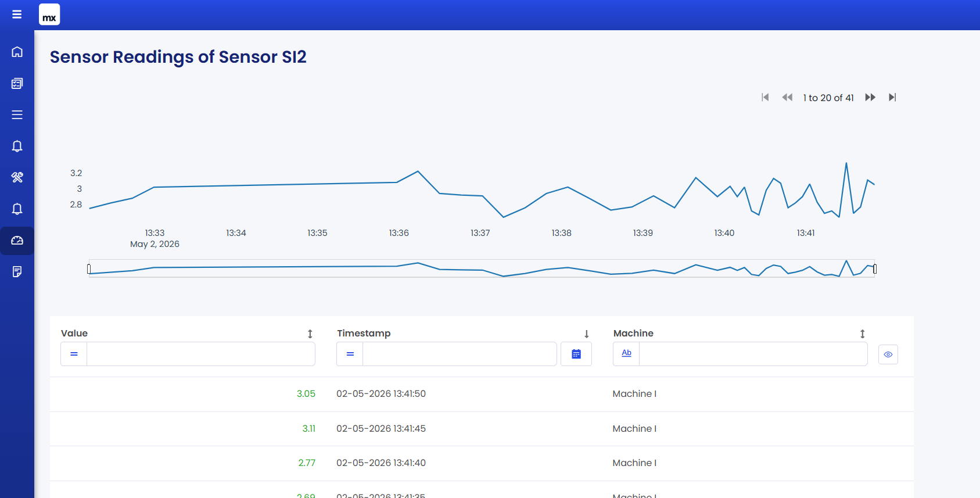Go to the previous page of readings
This screenshot has height=498, width=980.
(x=787, y=97)
